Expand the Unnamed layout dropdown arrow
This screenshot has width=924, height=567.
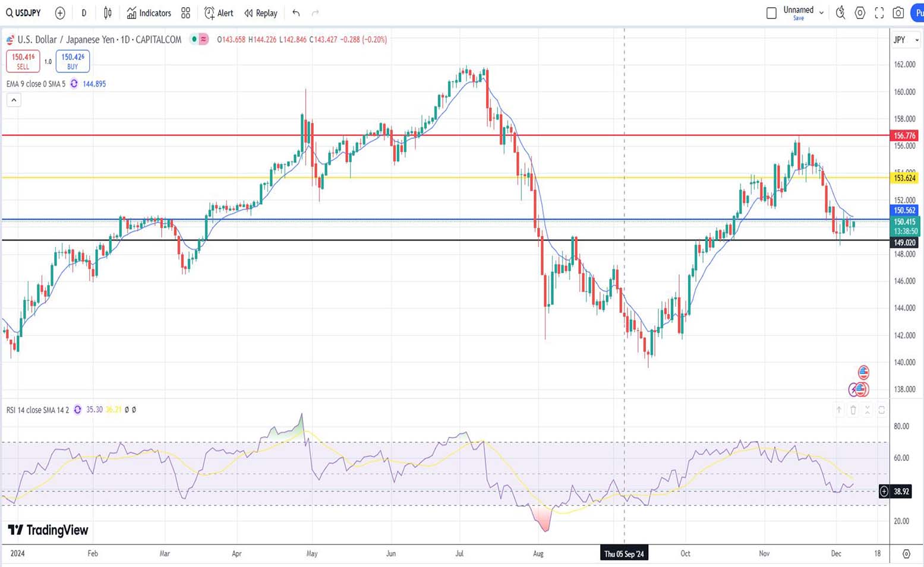[x=821, y=12]
